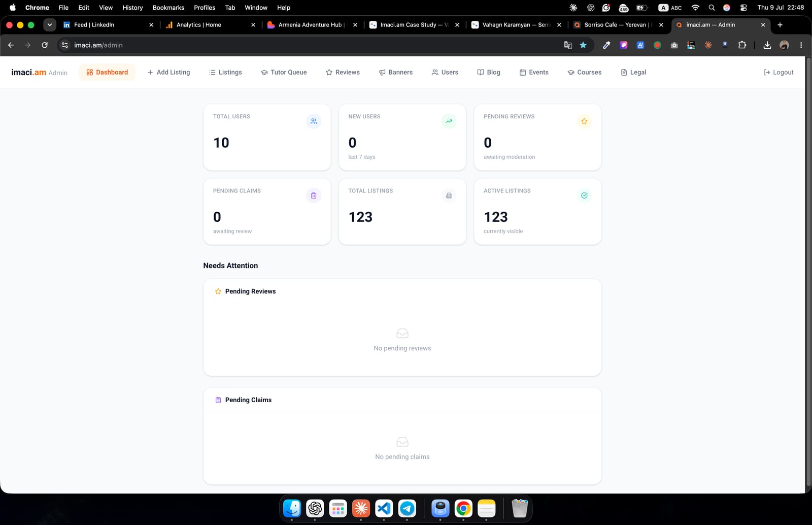Open the Chrome downloads button
This screenshot has height=525, width=812.
(x=767, y=45)
